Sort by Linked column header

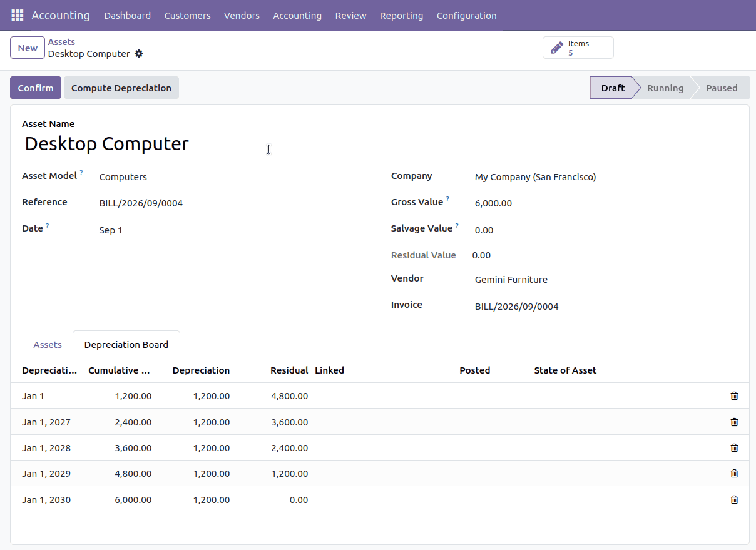click(329, 370)
